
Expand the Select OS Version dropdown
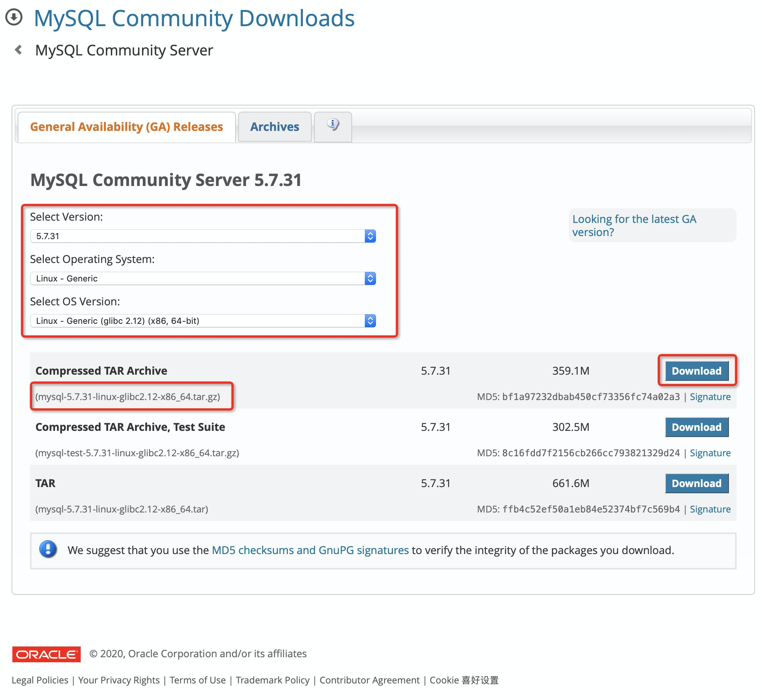tap(203, 321)
